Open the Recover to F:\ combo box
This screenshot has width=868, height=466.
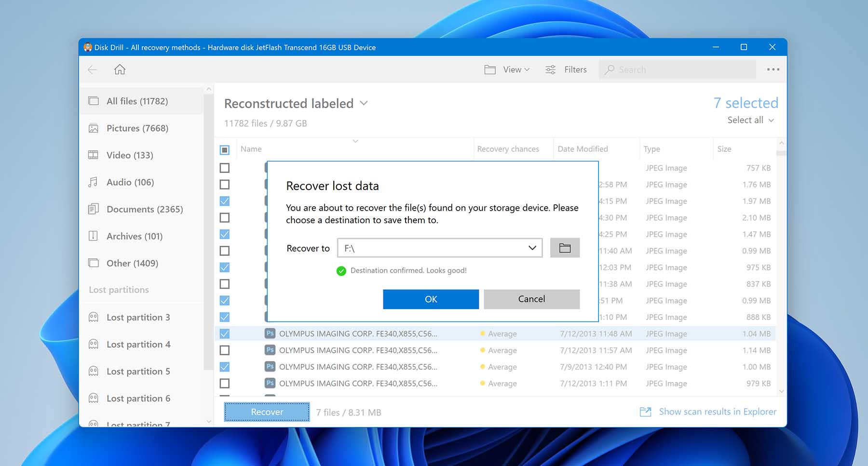(440, 248)
